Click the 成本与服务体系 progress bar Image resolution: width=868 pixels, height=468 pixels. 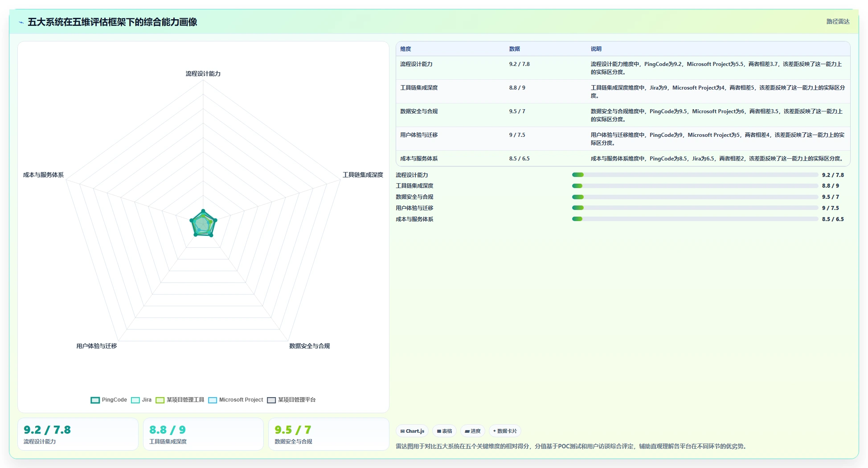[x=695, y=219]
